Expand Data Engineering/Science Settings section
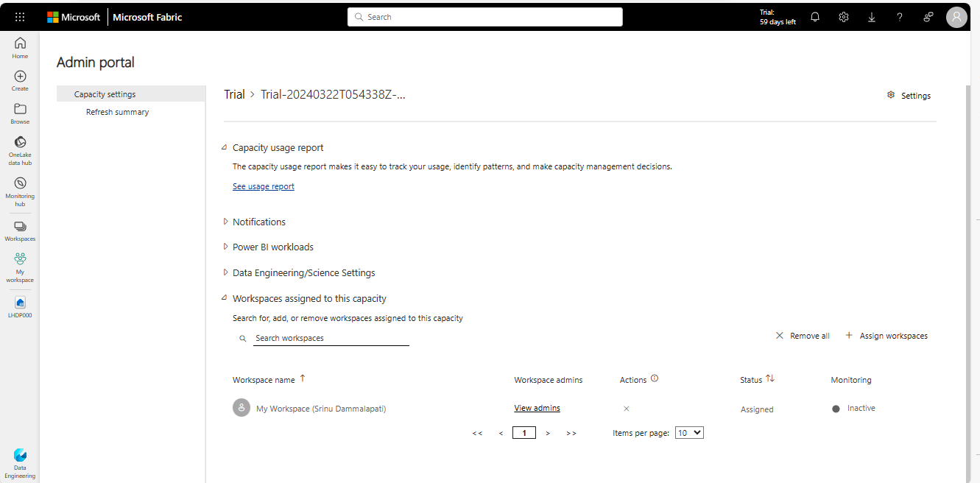The image size is (980, 483). [225, 272]
